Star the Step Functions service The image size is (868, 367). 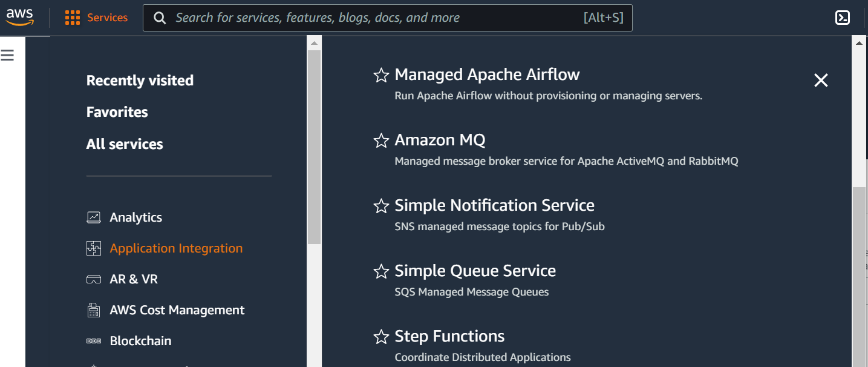pyautogui.click(x=381, y=337)
